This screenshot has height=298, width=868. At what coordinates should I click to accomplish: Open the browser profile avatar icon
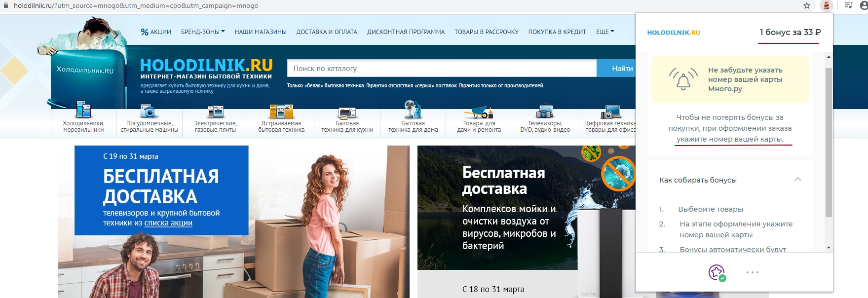(x=864, y=6)
